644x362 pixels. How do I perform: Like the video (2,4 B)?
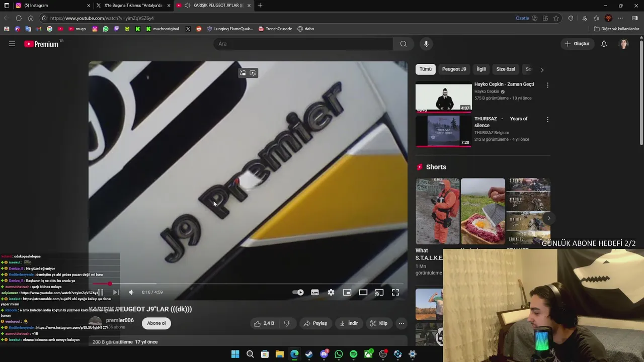tap(264, 323)
